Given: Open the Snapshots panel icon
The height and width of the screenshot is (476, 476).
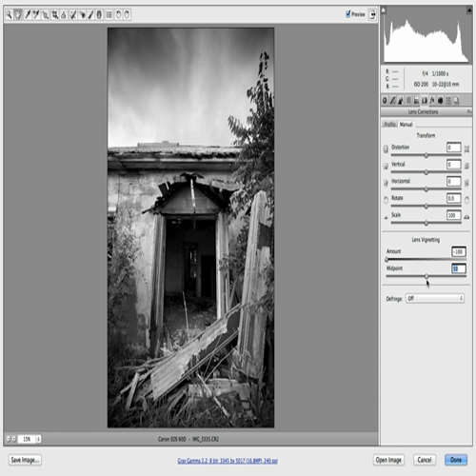Looking at the screenshot, I should coord(456,101).
